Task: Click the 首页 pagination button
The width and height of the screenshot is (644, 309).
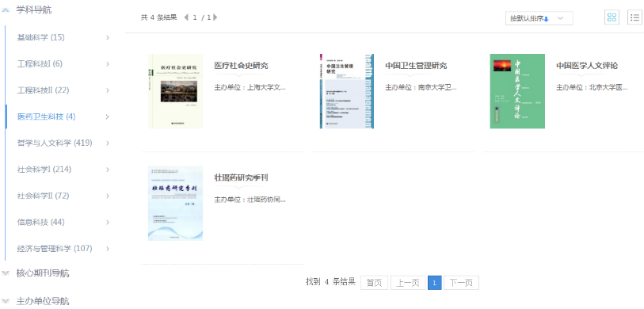Action: [374, 283]
